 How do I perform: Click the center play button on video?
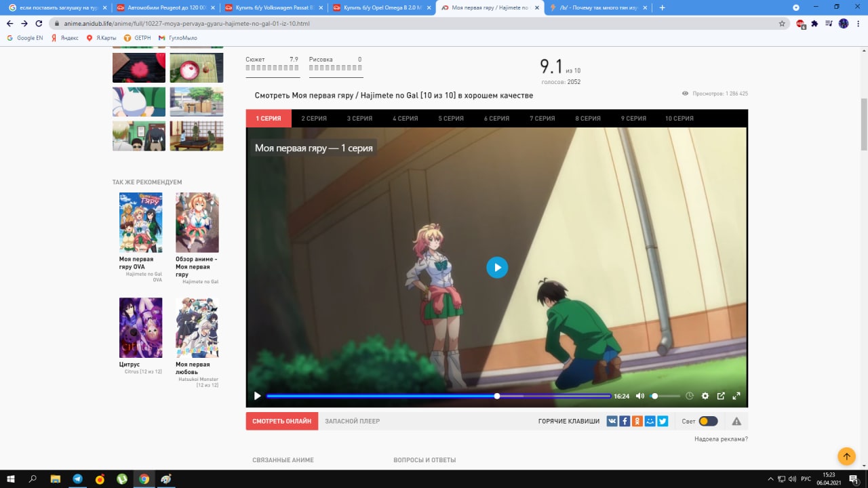coord(497,267)
